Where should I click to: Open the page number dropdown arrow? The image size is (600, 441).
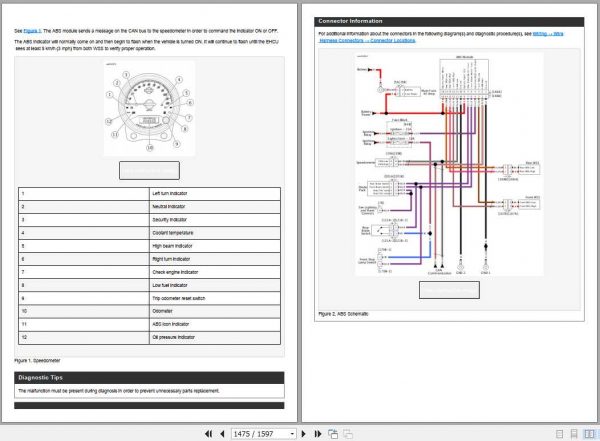[291, 434]
